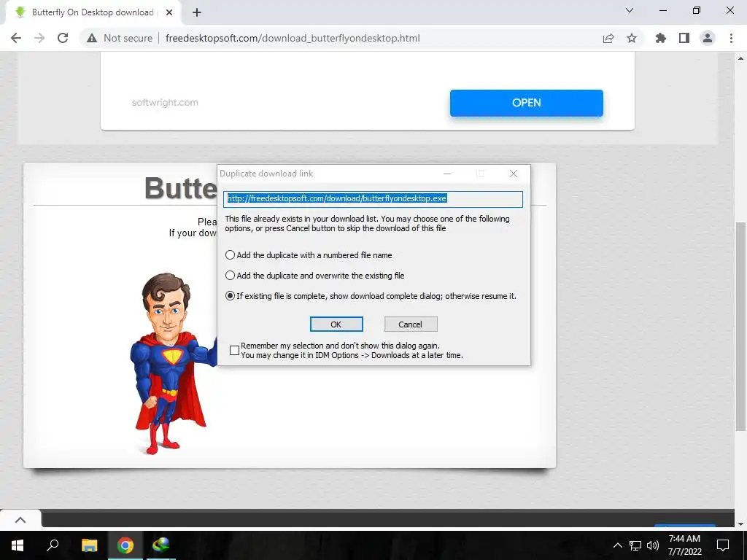Go back to the previous page

pyautogui.click(x=16, y=38)
